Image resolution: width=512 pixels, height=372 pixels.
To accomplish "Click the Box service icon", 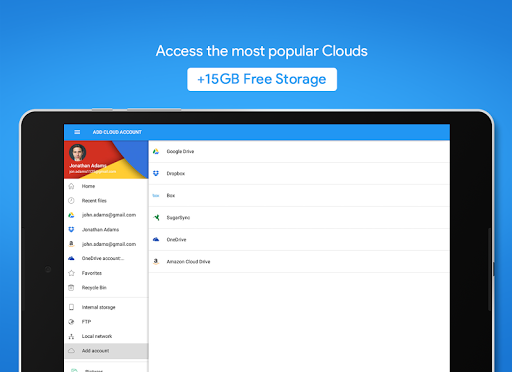I will tap(156, 195).
